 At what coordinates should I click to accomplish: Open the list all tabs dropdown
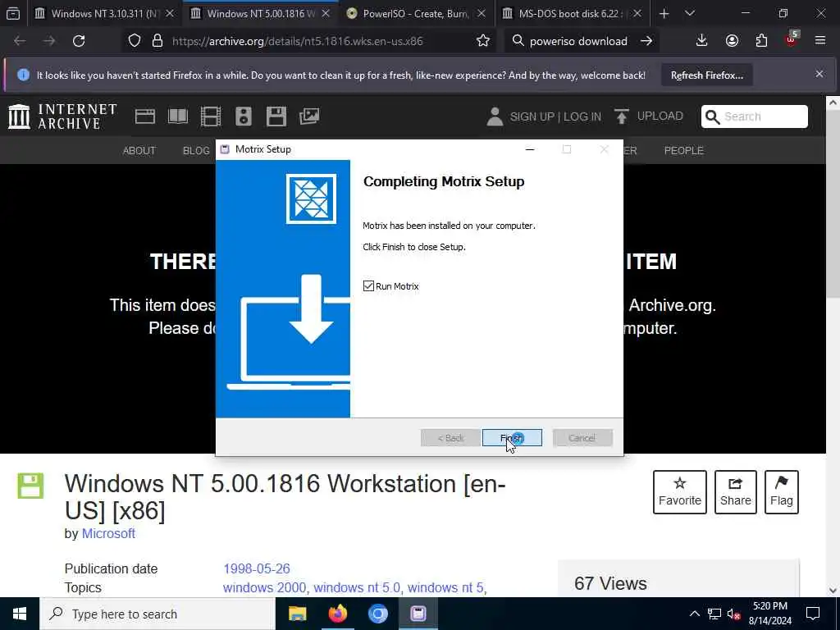[690, 13]
